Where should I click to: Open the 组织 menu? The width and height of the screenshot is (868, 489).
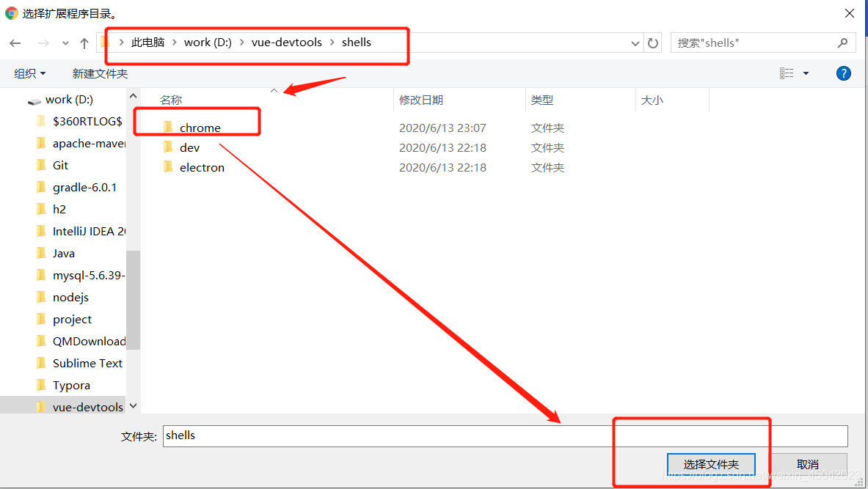pyautogui.click(x=30, y=73)
